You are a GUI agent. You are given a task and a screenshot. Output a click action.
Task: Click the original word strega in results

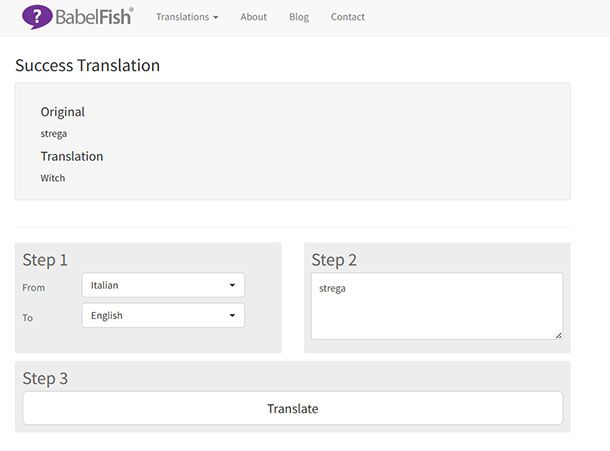click(x=54, y=134)
